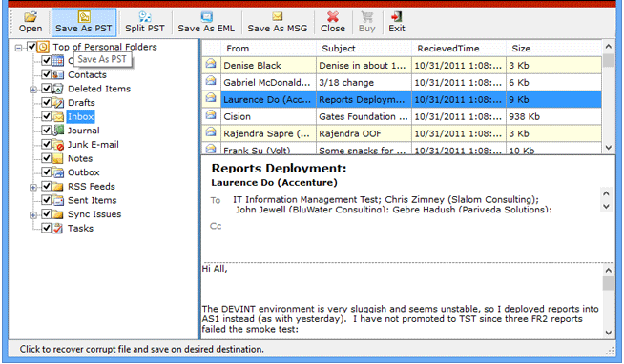Click the Sync Issues folder icon
Image resolution: width=624 pixels, height=364 pixels.
[57, 213]
